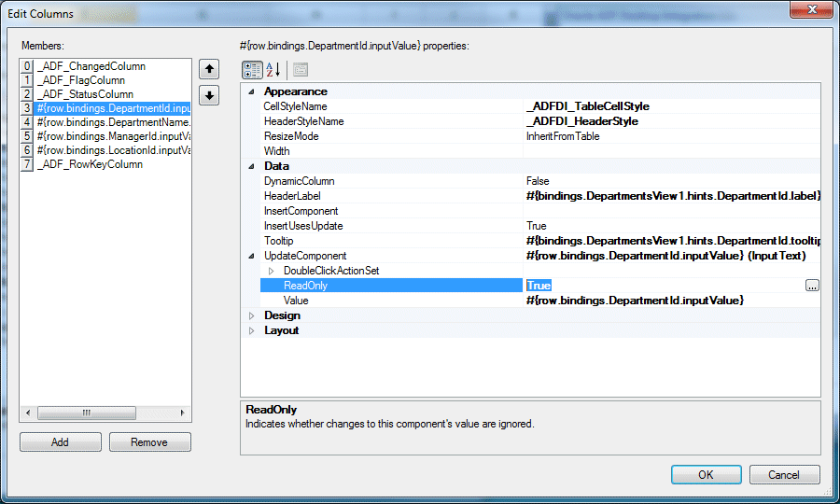Click the InheritFromTable value
This screenshot has height=504, width=840.
click(563, 136)
